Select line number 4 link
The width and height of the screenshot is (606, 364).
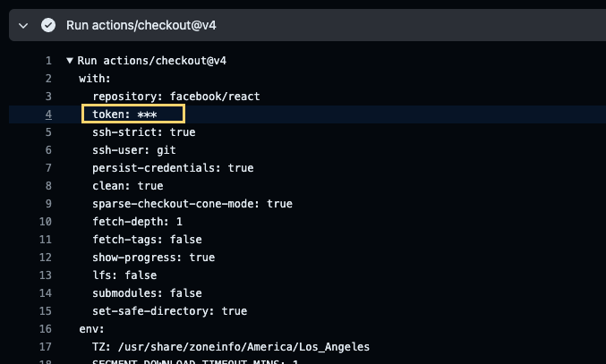48,114
